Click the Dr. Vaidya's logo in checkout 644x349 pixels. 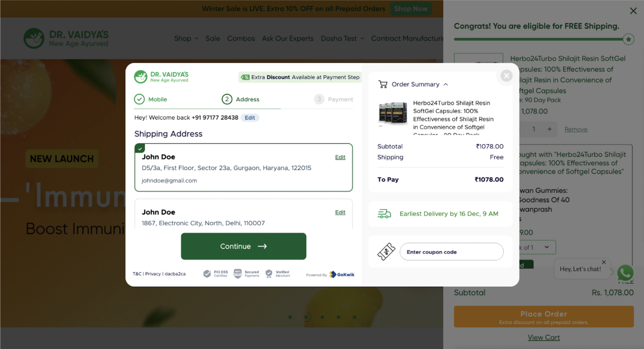[161, 77]
